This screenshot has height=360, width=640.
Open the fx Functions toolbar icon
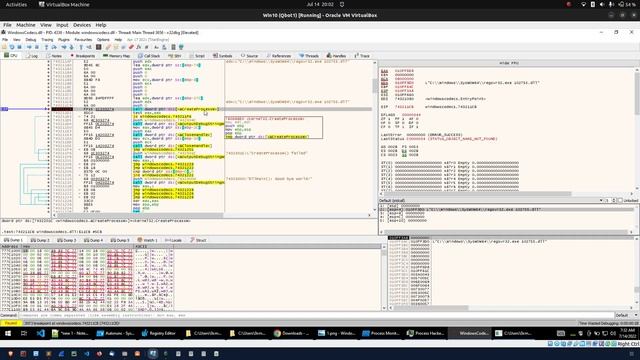pyautogui.click(x=139, y=47)
